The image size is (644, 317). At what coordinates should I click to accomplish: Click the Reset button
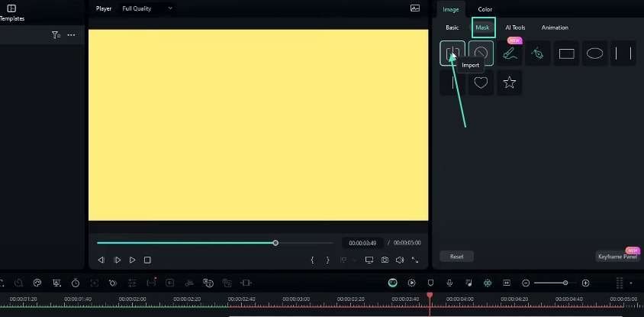tap(456, 257)
